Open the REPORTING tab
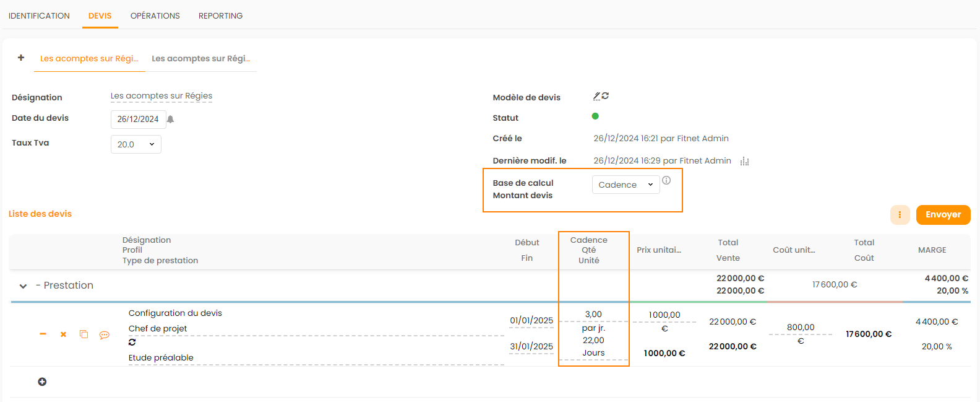 pos(220,15)
